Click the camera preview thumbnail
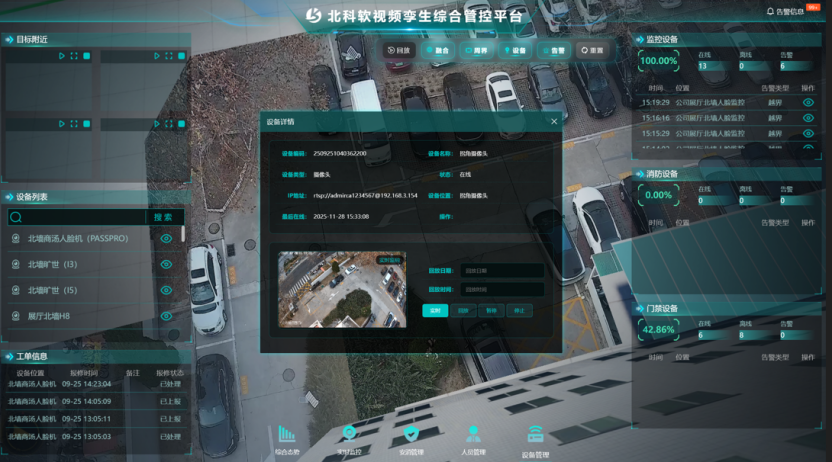Screen dimensions: 832x462 coord(342,290)
